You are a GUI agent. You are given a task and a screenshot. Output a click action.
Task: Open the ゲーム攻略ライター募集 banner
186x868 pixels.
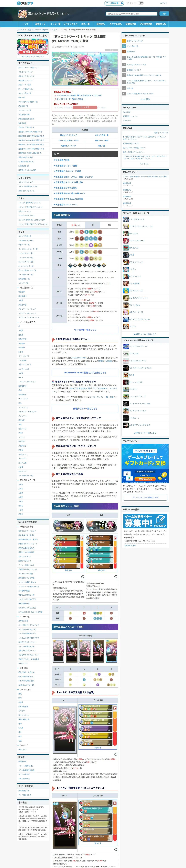tap(145, 521)
